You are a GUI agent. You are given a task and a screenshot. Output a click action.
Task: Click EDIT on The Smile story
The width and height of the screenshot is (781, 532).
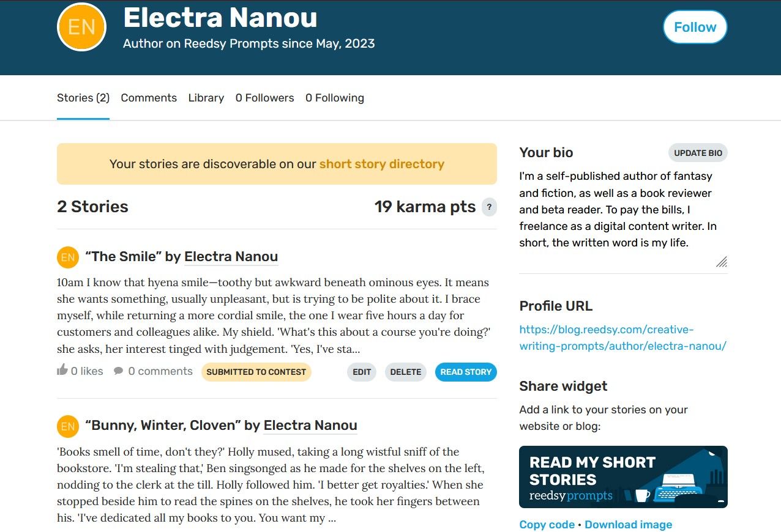(x=361, y=371)
